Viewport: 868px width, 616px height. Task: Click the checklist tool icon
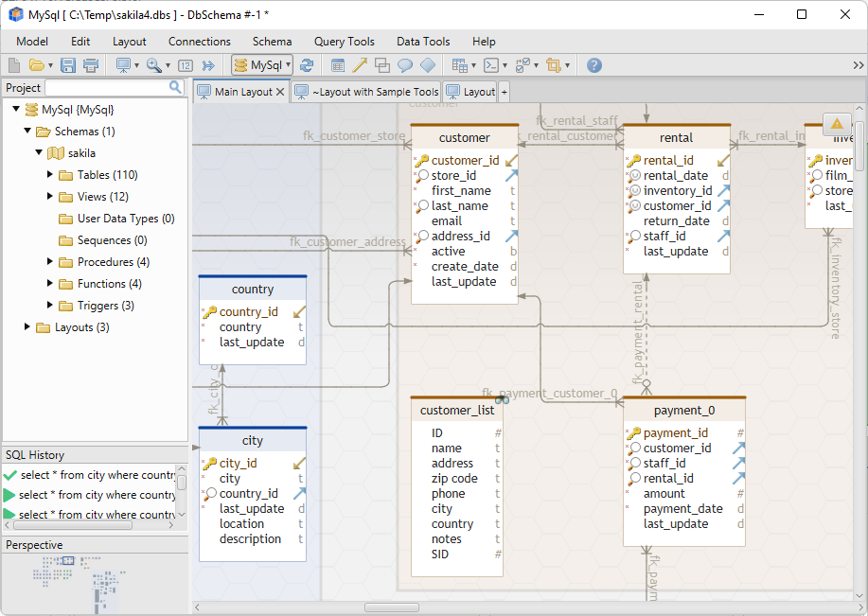523,65
